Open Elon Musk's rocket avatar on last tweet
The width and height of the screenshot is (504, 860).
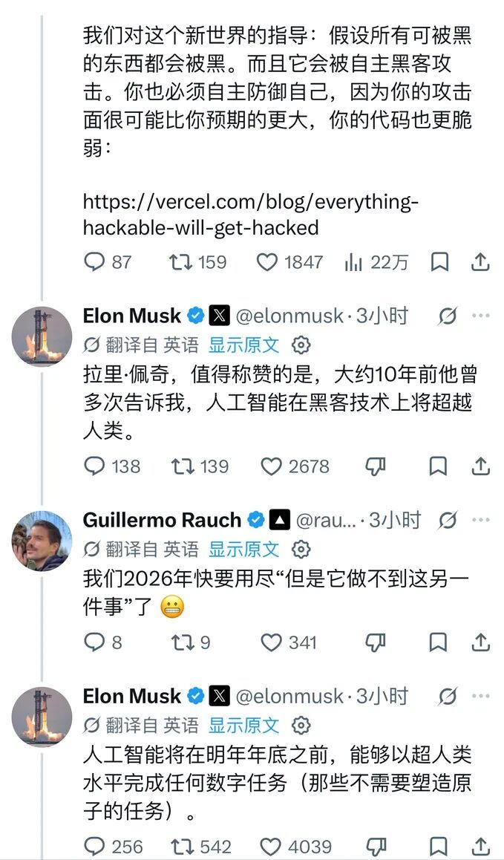click(42, 717)
